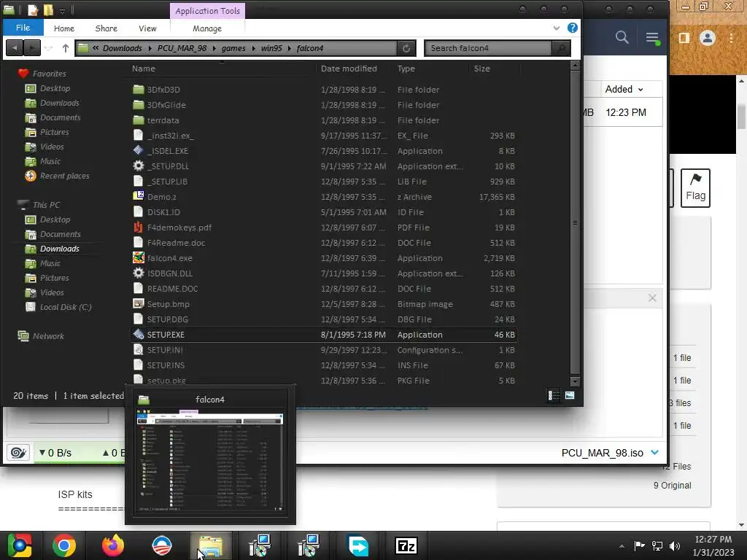Screen dimensions: 747x560
Task: Open the dropdown arrow after Downloads breadcrumb
Action: pyautogui.click(x=150, y=48)
